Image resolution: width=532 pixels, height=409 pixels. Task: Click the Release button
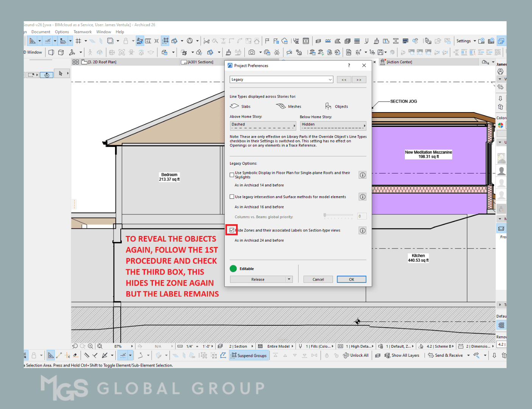pos(258,279)
